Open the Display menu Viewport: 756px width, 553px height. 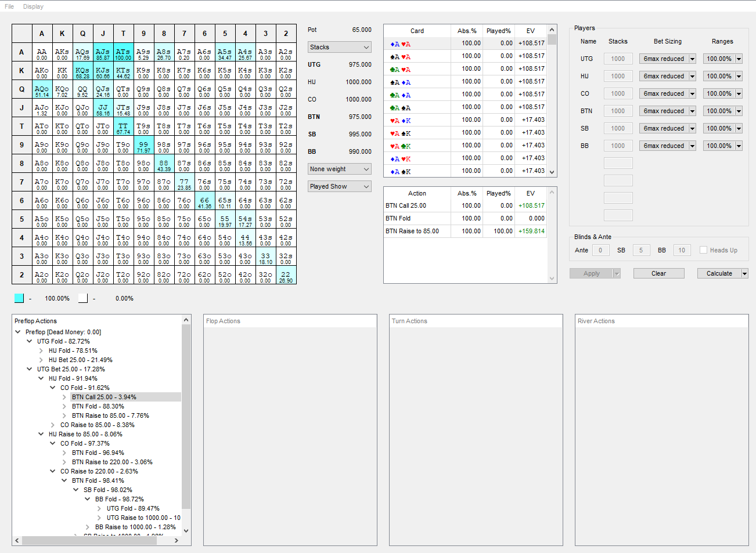[33, 6]
